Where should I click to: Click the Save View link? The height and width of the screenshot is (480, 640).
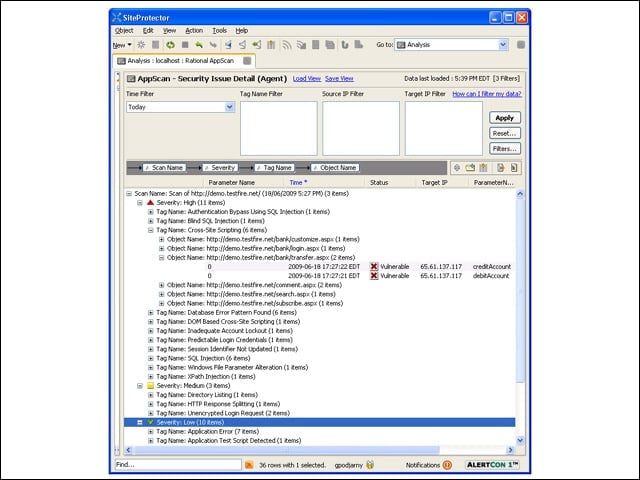[340, 78]
